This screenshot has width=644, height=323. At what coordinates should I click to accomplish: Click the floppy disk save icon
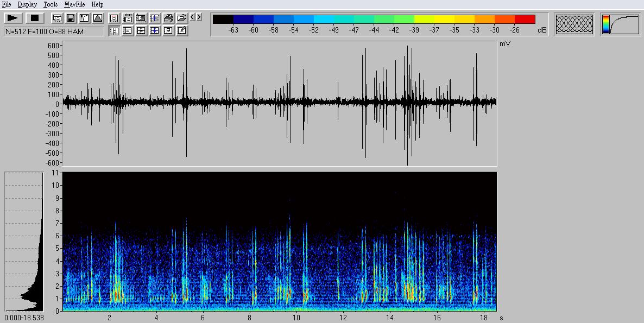[71, 18]
